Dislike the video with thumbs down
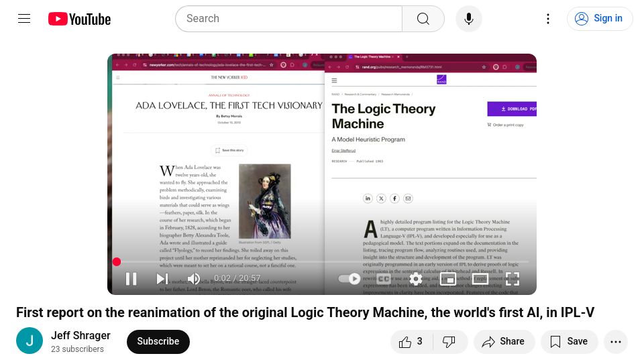The image size is (644, 362). [x=449, y=341]
